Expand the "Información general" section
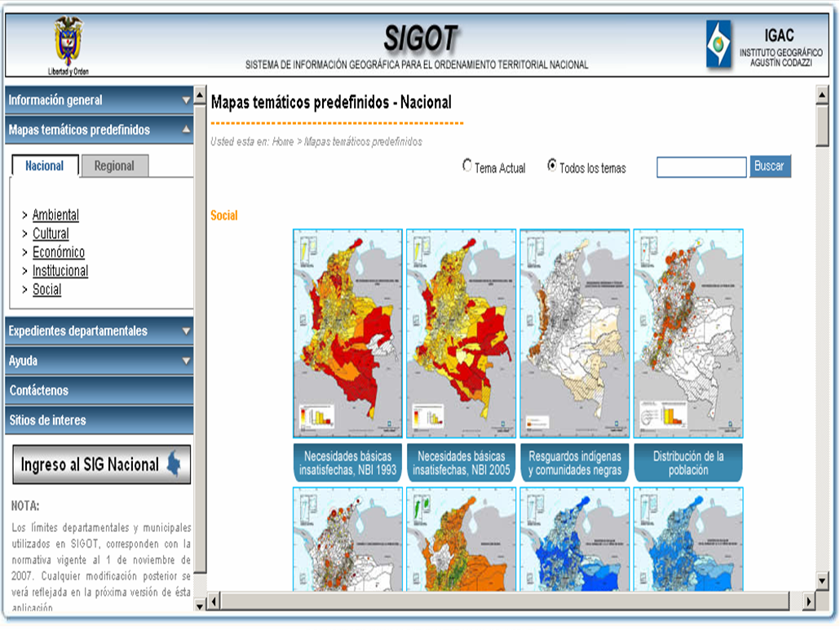Image resolution: width=840 pixels, height=630 pixels. point(98,100)
